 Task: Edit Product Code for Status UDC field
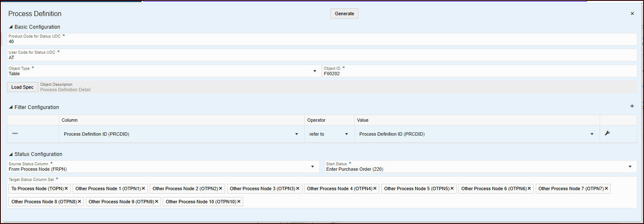pos(322,39)
